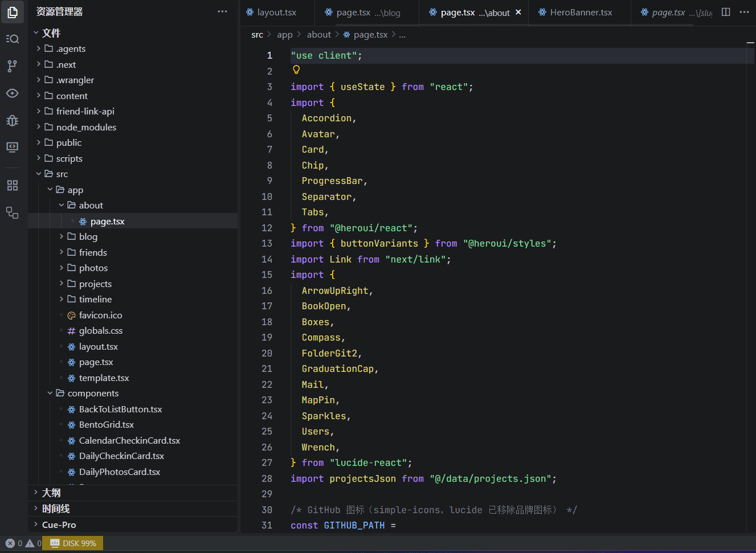Expand the 大纲 panel
The image size is (756, 553).
(x=133, y=493)
